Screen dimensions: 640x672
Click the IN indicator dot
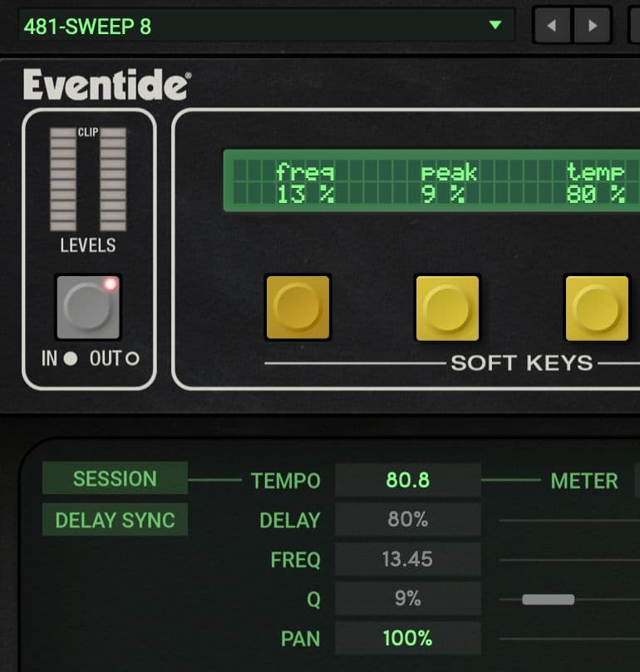click(71, 358)
